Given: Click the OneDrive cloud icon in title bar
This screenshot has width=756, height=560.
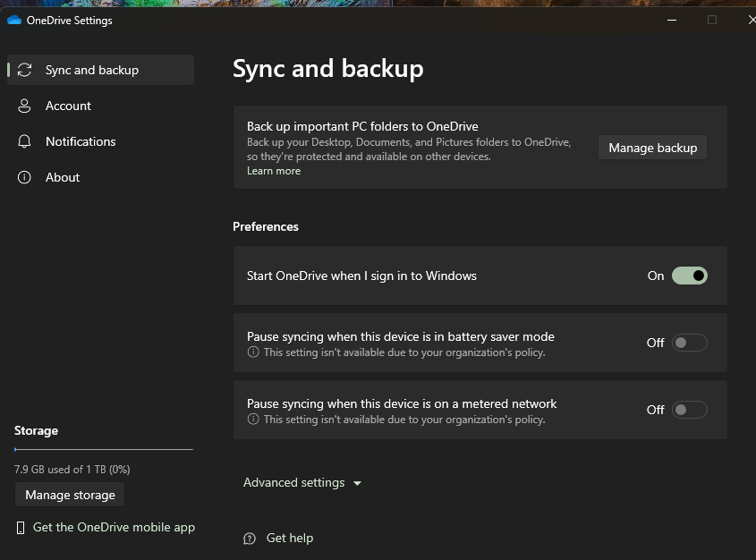Looking at the screenshot, I should [14, 21].
